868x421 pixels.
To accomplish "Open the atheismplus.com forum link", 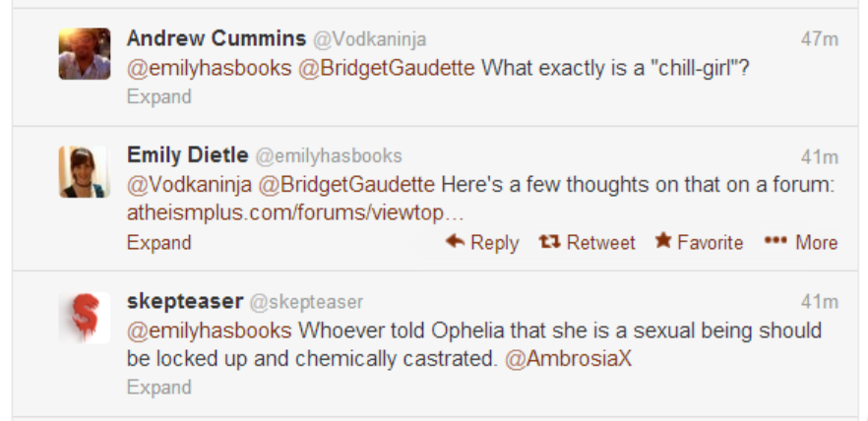I will (x=294, y=212).
